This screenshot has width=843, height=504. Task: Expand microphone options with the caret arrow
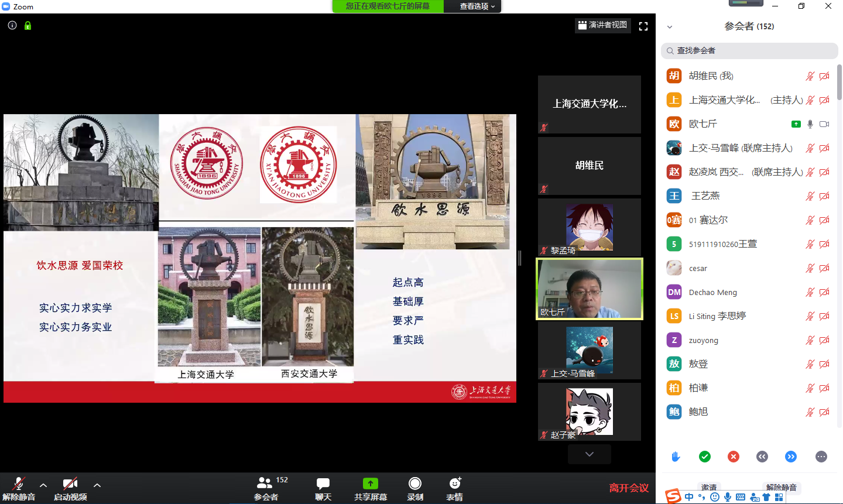click(x=43, y=485)
